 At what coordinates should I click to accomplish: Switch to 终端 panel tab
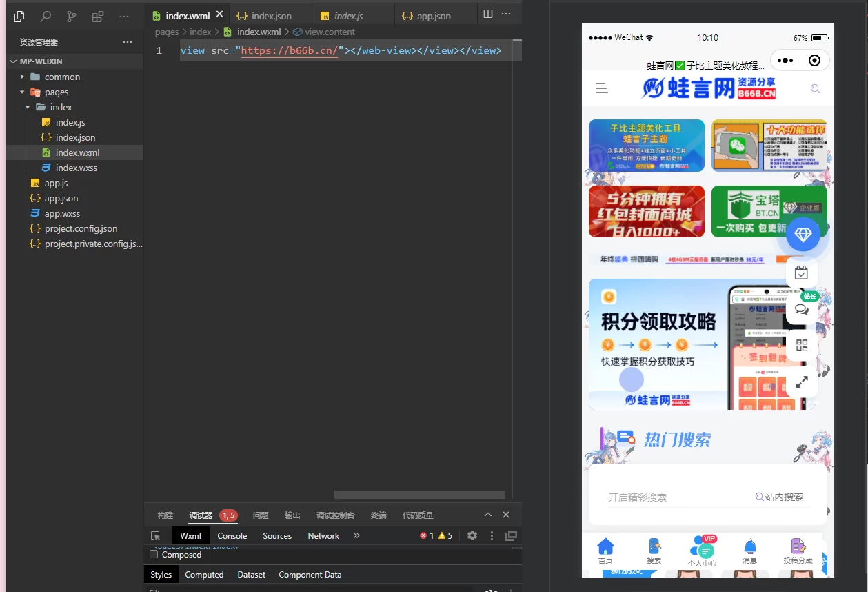[x=379, y=515]
